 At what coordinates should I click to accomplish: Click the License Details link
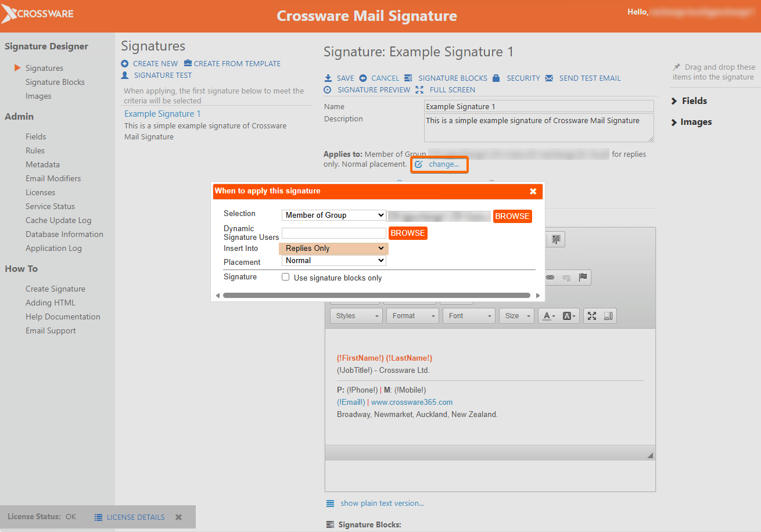(x=135, y=517)
